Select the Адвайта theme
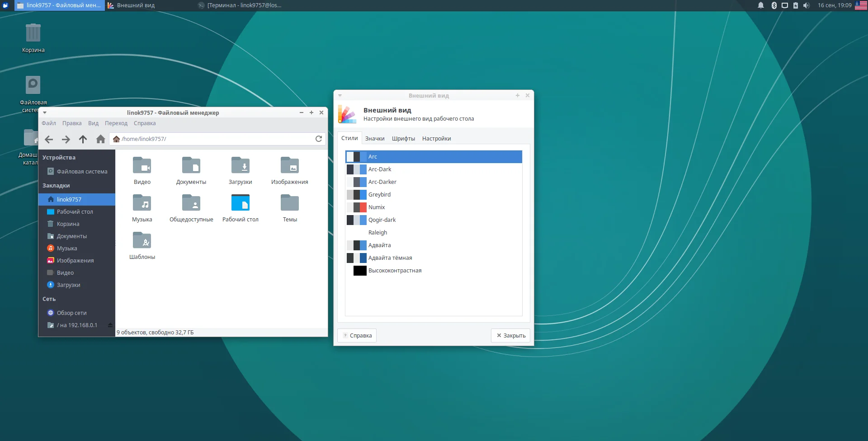Screen dimensions: 868x441 pyautogui.click(x=434, y=245)
